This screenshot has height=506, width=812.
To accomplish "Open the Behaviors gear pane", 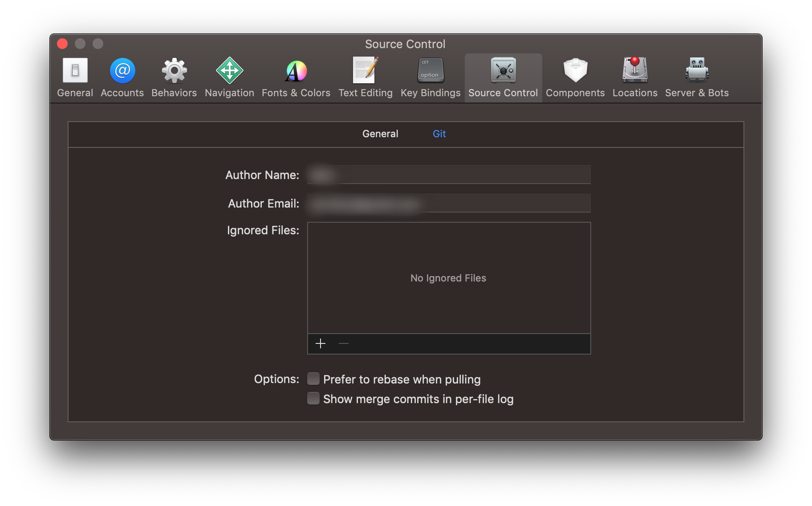I will 174,77.
